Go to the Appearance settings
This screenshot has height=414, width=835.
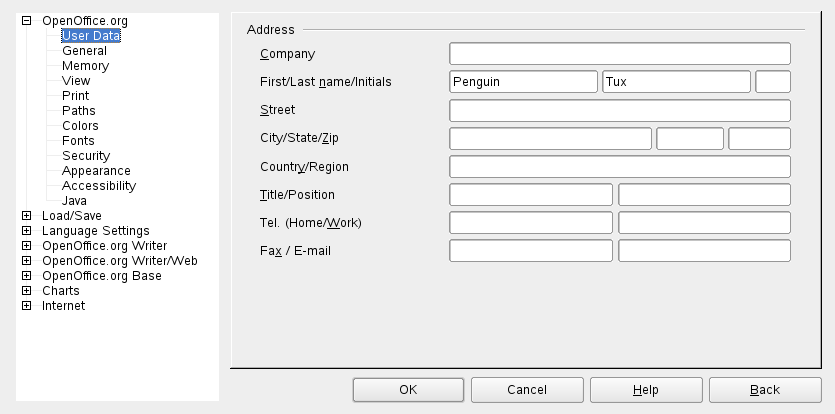[96, 171]
